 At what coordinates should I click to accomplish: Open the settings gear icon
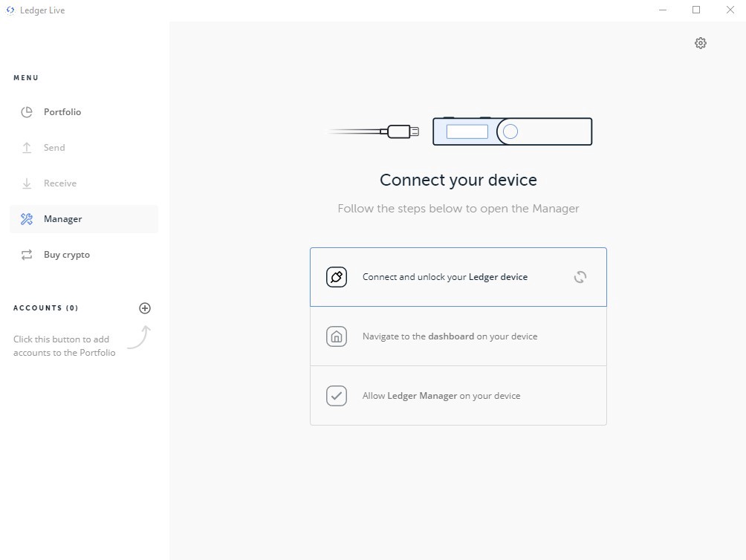click(x=701, y=43)
